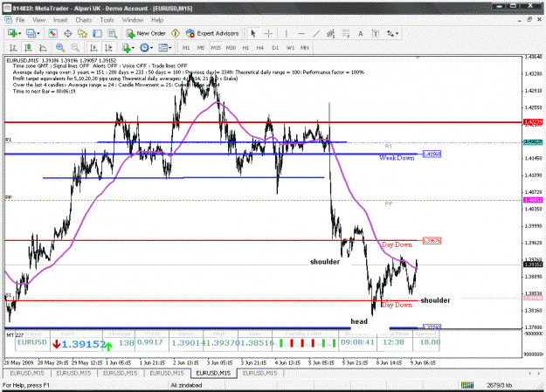Open the Profiles icon

click(x=31, y=33)
